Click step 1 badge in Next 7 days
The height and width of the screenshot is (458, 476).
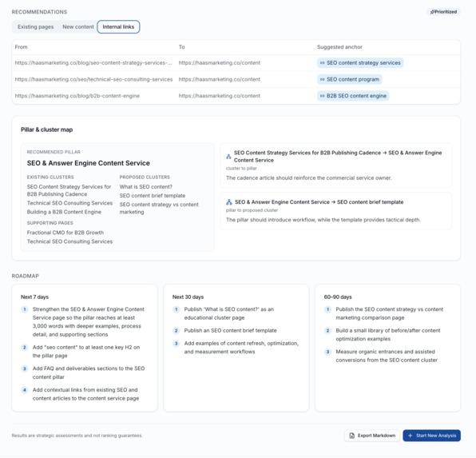click(25, 309)
